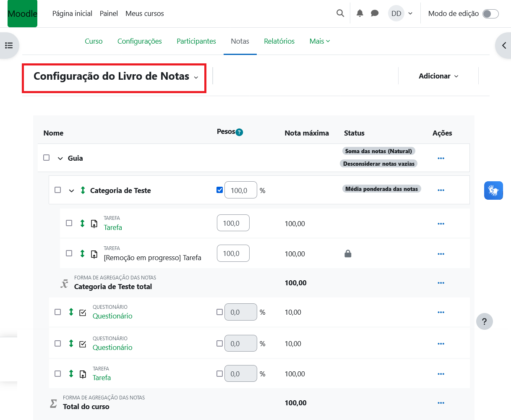Uncheck the Categoria de Teste weight override checkbox
Viewport: 511px width, 420px height.
coord(219,190)
